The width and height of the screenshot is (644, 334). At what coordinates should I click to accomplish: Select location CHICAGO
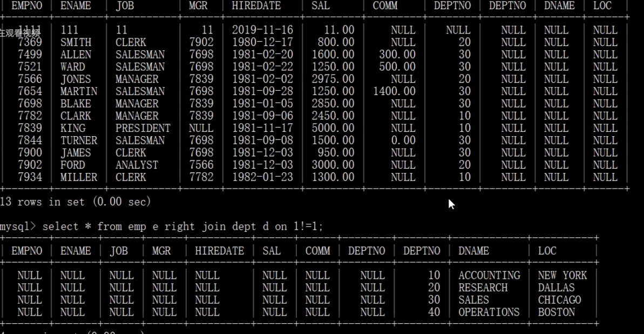(559, 300)
